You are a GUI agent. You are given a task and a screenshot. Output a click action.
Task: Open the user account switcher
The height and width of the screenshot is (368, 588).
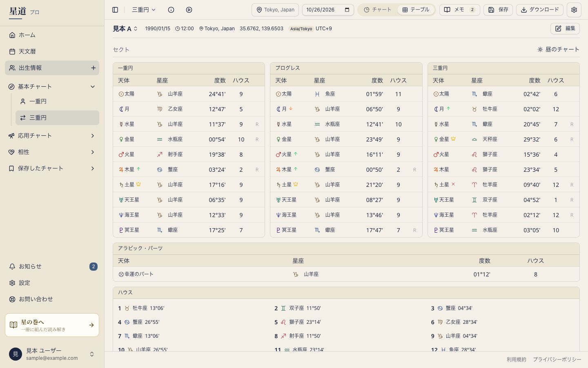pos(52,354)
